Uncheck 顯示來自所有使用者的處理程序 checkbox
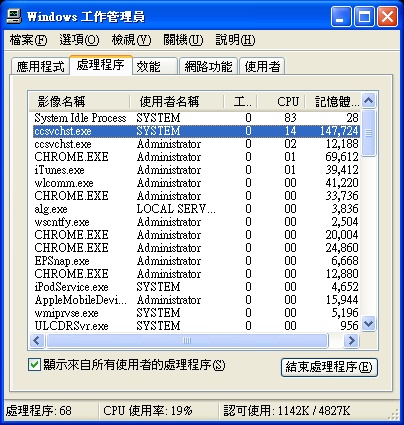 34,364
